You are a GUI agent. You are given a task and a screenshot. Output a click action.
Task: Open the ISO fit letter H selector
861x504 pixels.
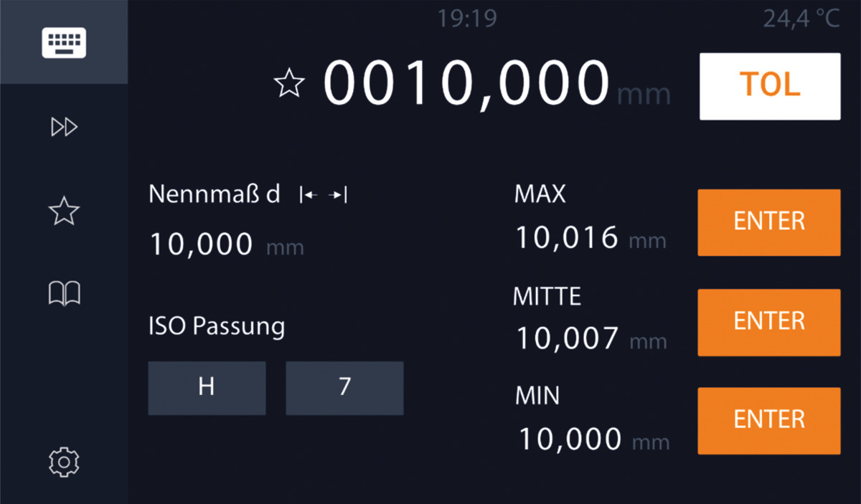207,388
